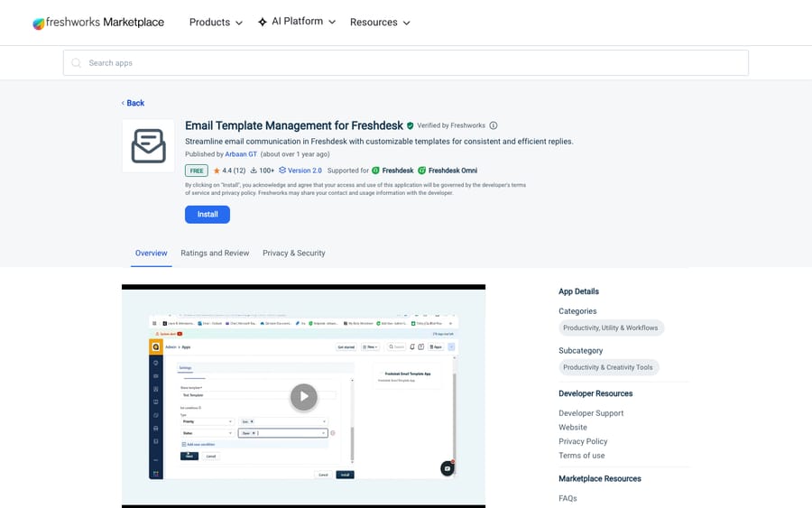Install the Email Template Management app
Screen dimensions: 812x508
(208, 215)
